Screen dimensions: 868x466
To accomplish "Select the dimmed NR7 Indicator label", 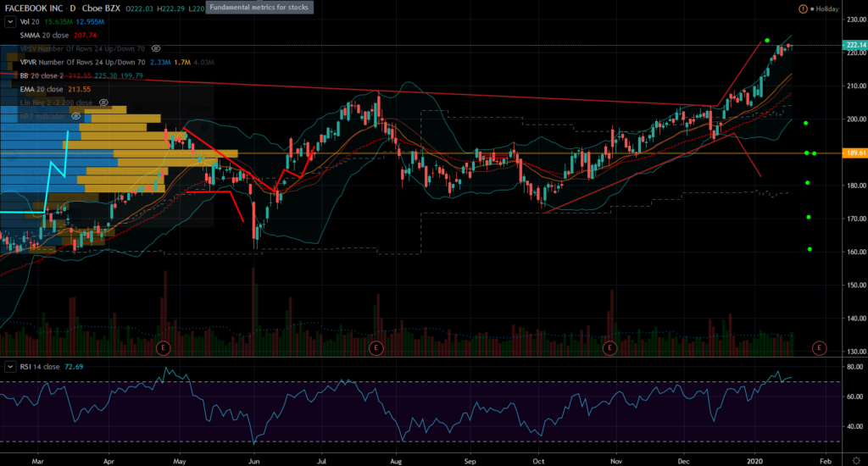I will click(42, 116).
